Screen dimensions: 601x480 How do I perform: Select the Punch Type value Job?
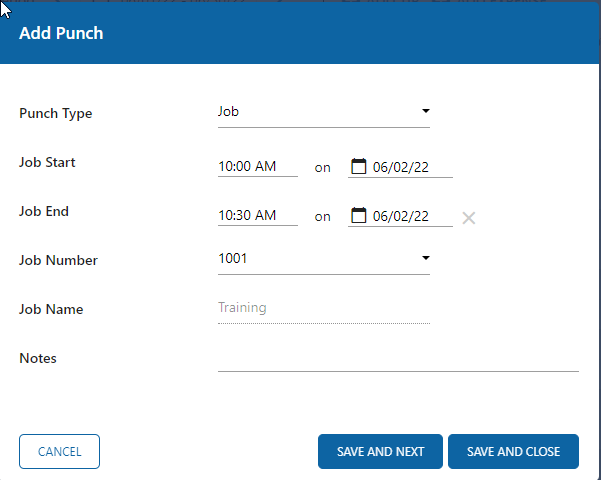click(x=228, y=112)
